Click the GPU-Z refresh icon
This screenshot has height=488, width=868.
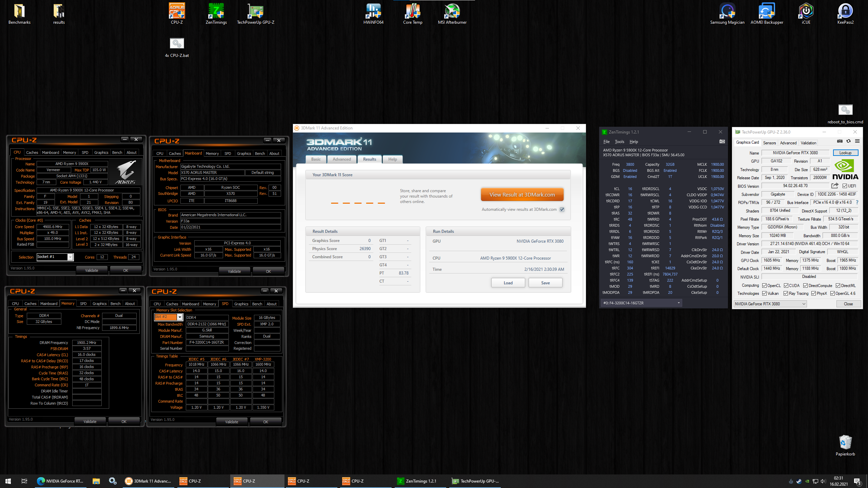(848, 141)
